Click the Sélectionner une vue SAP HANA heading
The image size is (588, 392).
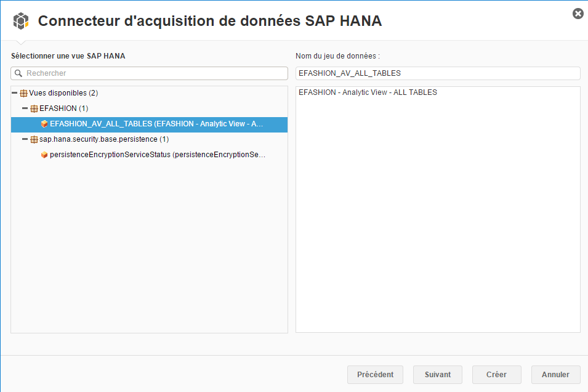coord(68,56)
